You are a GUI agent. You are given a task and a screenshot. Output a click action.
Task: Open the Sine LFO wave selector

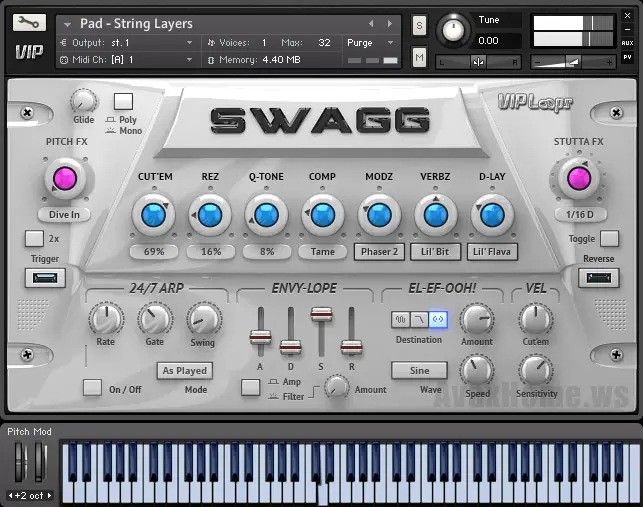419,370
